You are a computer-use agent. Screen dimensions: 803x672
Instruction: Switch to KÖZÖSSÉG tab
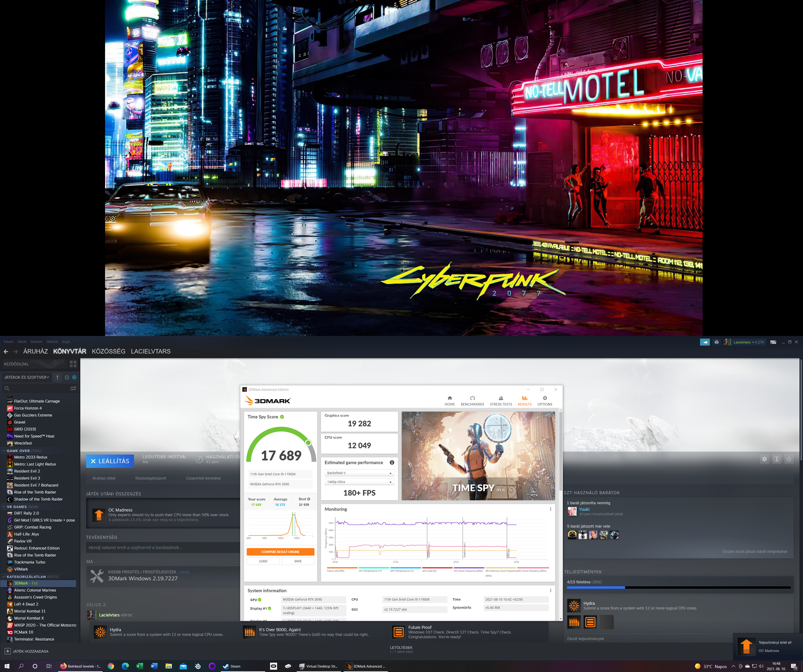108,351
